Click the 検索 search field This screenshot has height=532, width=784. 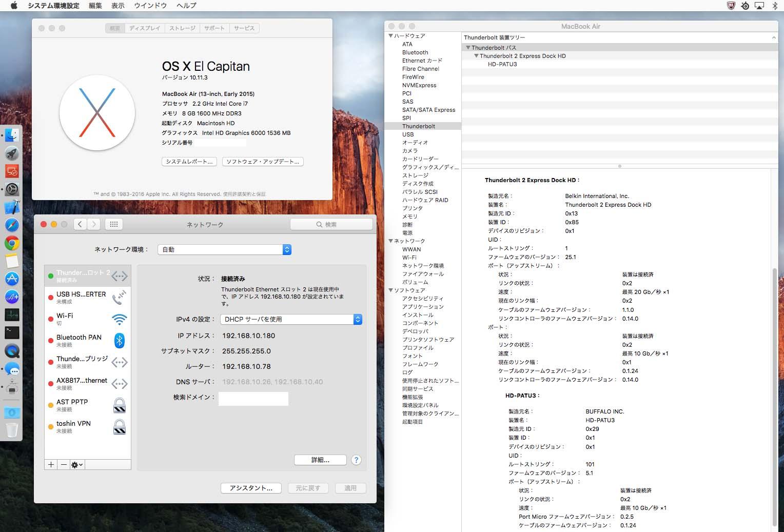(x=331, y=224)
